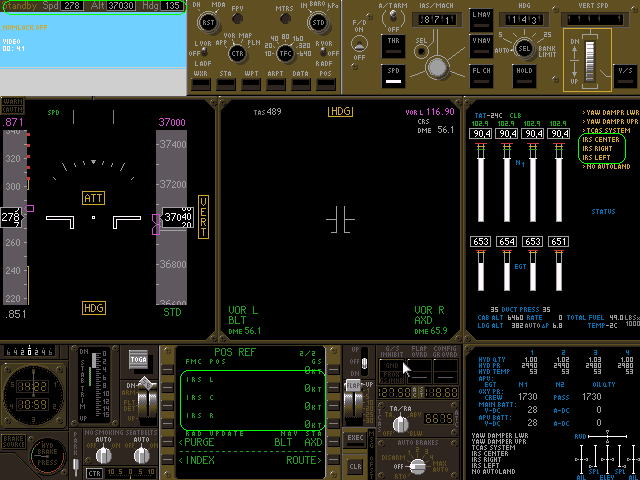Toggle the STA map button
Screen dimensions: 640x480
226,84
